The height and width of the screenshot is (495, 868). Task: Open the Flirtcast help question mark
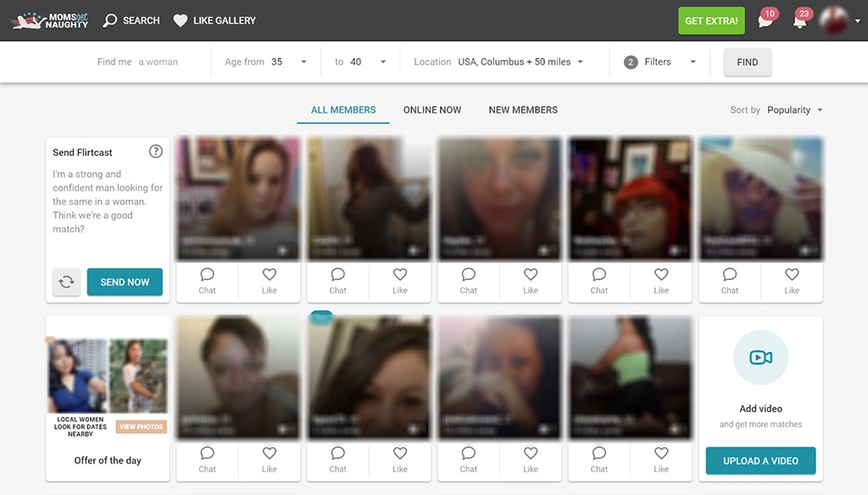[156, 151]
